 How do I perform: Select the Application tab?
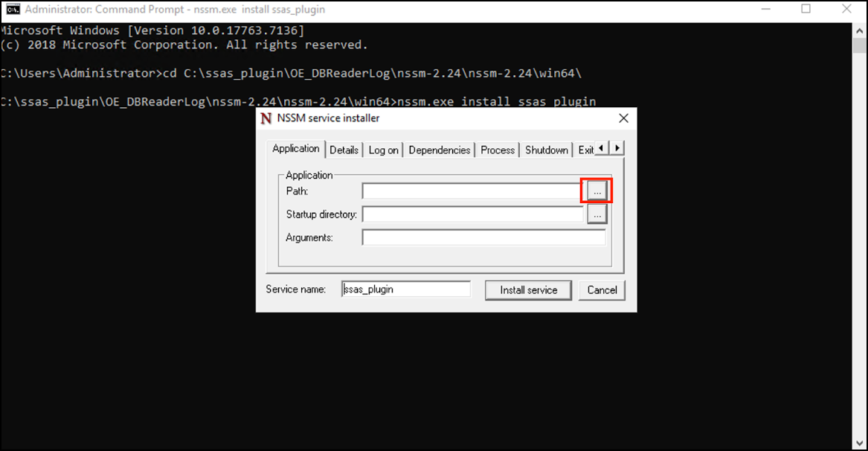295,149
